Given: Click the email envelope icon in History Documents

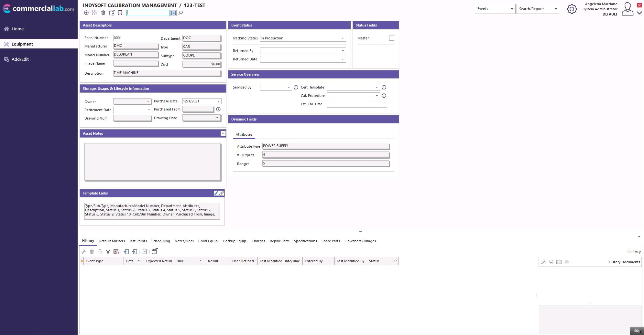Looking at the screenshot, I should pyautogui.click(x=559, y=262).
